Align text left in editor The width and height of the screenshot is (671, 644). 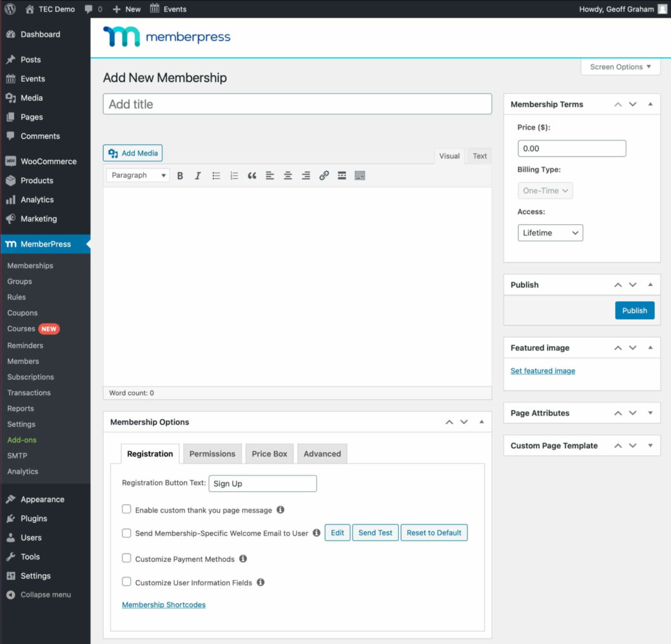[270, 175]
